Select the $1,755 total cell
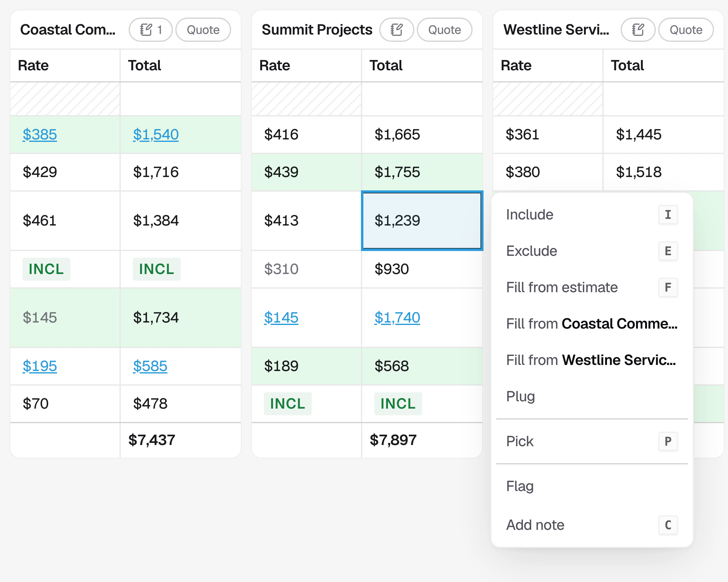 click(422, 172)
